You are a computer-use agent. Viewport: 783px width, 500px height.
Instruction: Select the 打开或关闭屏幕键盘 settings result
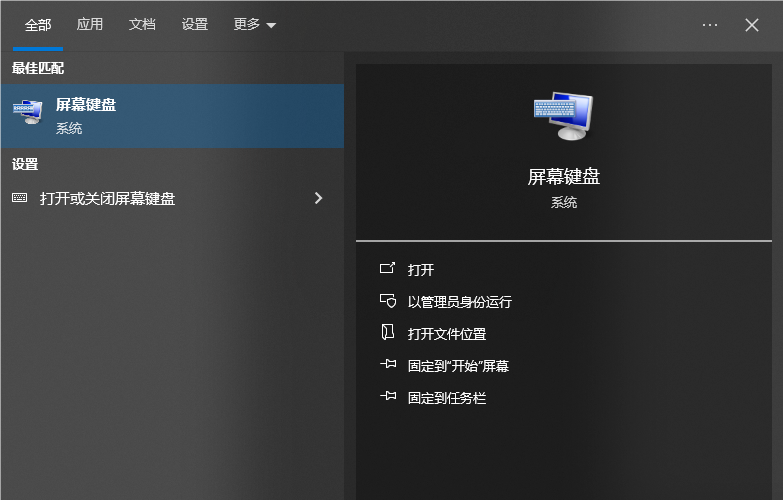[172, 198]
